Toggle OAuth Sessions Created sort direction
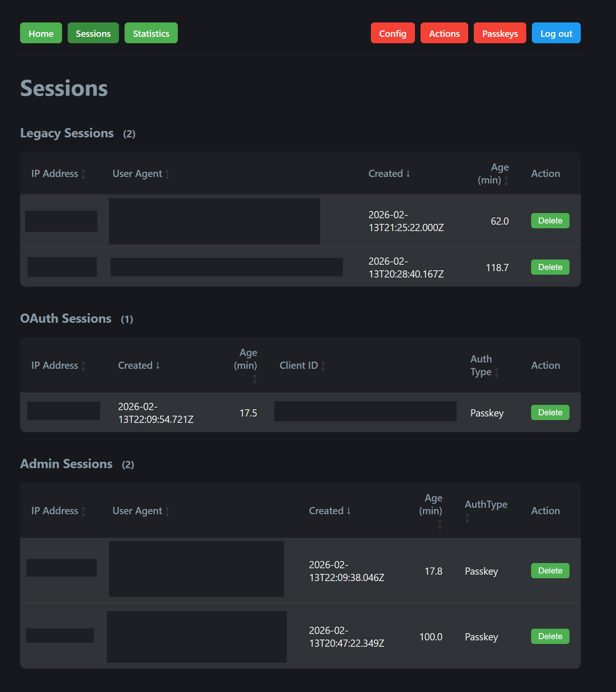 (x=158, y=365)
